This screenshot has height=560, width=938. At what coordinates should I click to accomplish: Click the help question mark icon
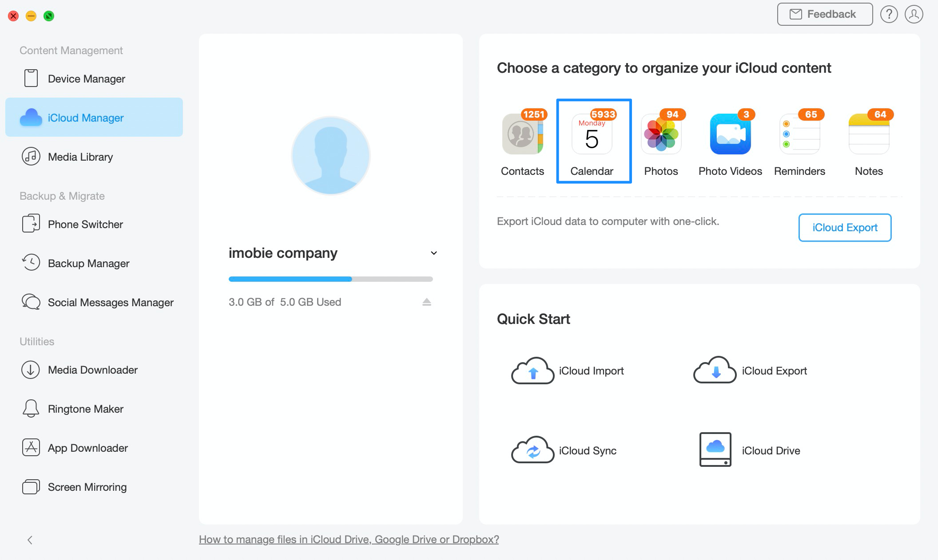[x=889, y=14]
